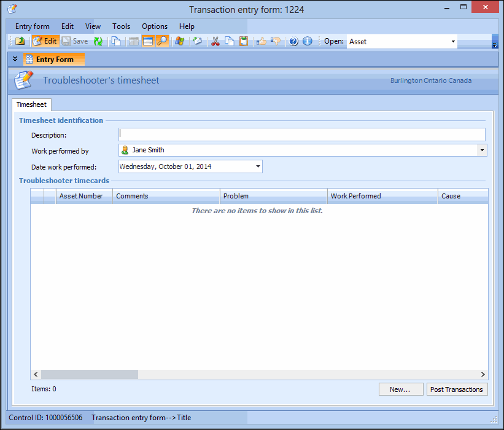Click the Asset Number column header
Image resolution: width=504 pixels, height=430 pixels.
click(x=83, y=196)
